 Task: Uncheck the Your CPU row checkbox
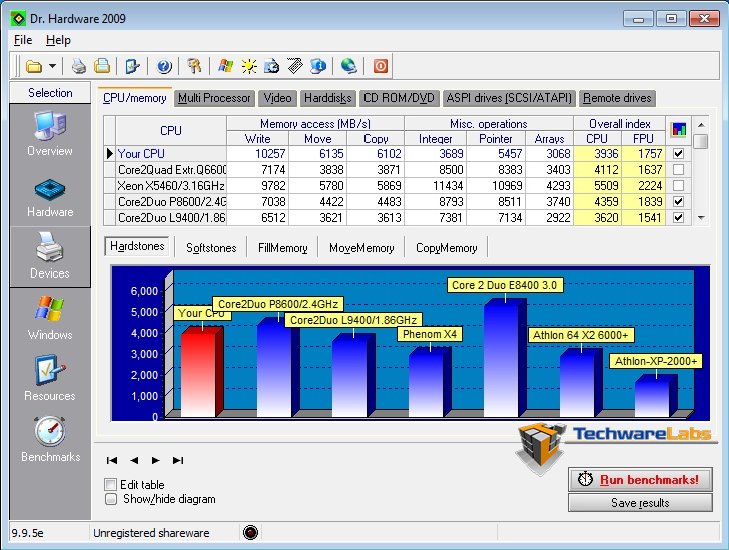pos(678,153)
